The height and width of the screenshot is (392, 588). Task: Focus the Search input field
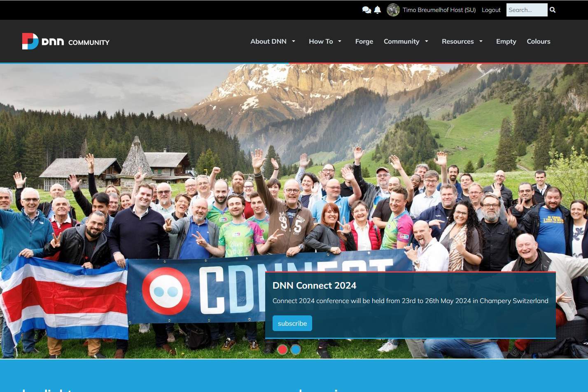(x=527, y=10)
